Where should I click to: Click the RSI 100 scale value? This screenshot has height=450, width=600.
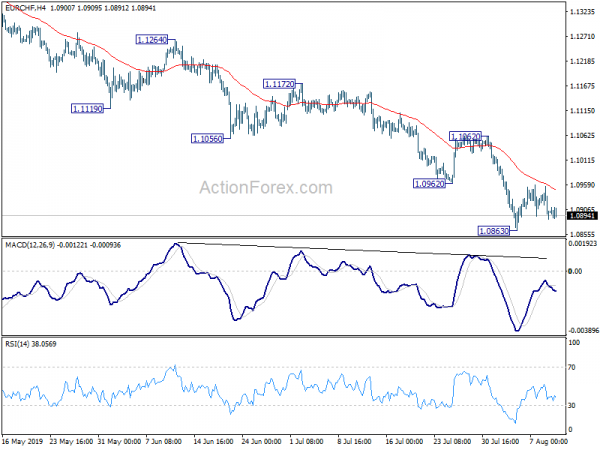click(x=574, y=343)
